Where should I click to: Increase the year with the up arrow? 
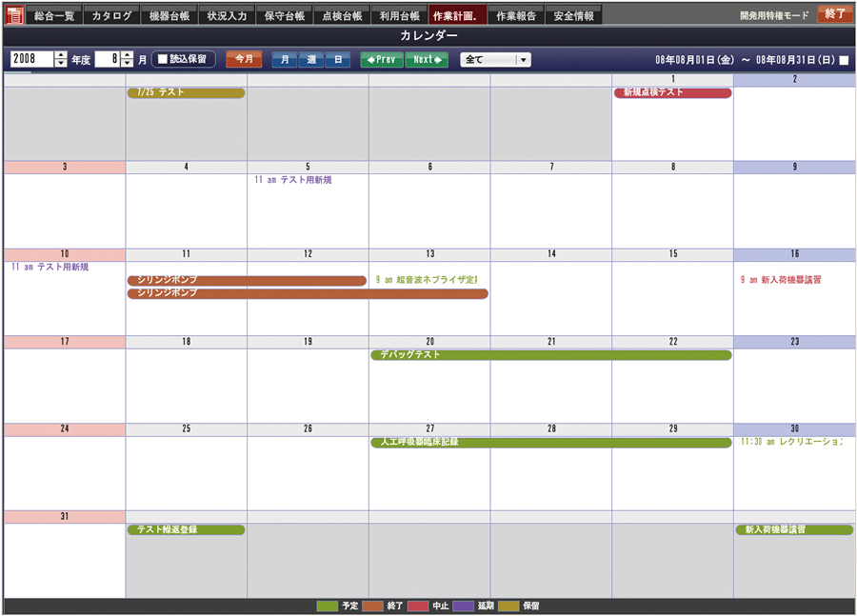61,55
